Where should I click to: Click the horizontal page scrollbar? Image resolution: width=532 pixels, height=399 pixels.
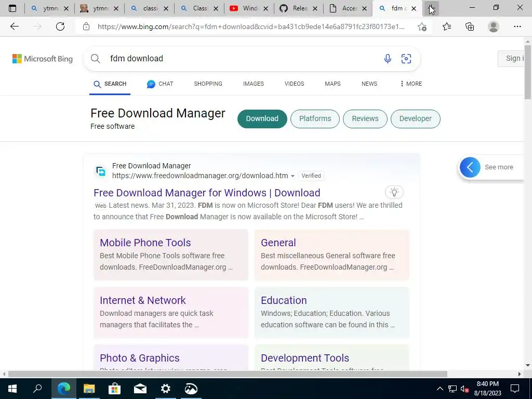228,374
